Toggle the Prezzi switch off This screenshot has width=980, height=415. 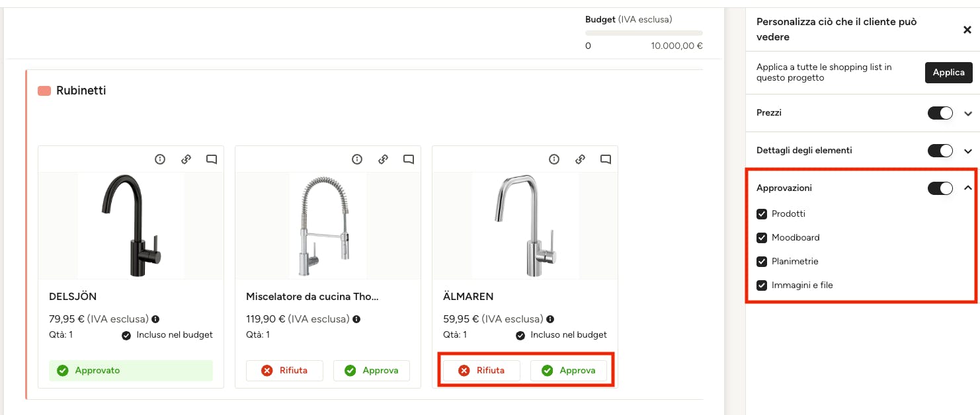tap(940, 113)
